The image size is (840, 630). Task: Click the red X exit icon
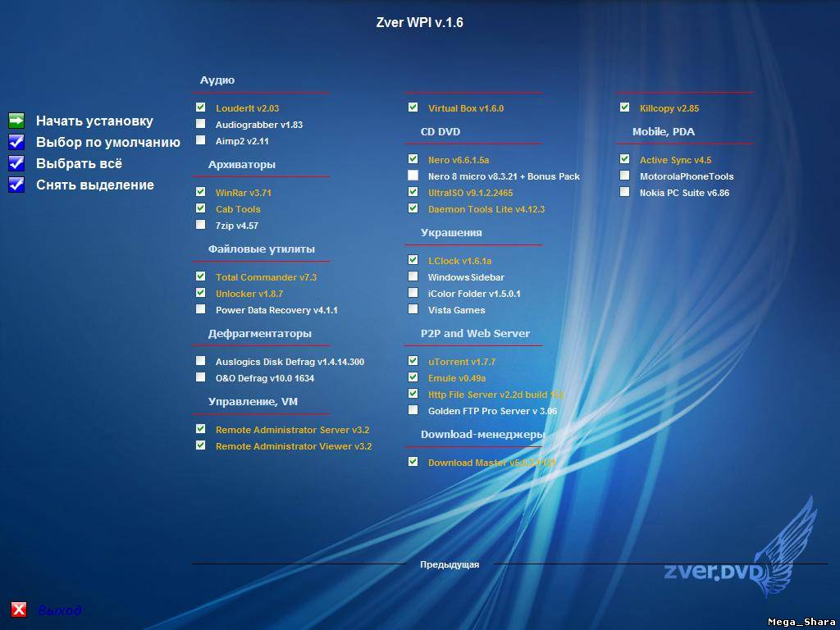[19, 609]
